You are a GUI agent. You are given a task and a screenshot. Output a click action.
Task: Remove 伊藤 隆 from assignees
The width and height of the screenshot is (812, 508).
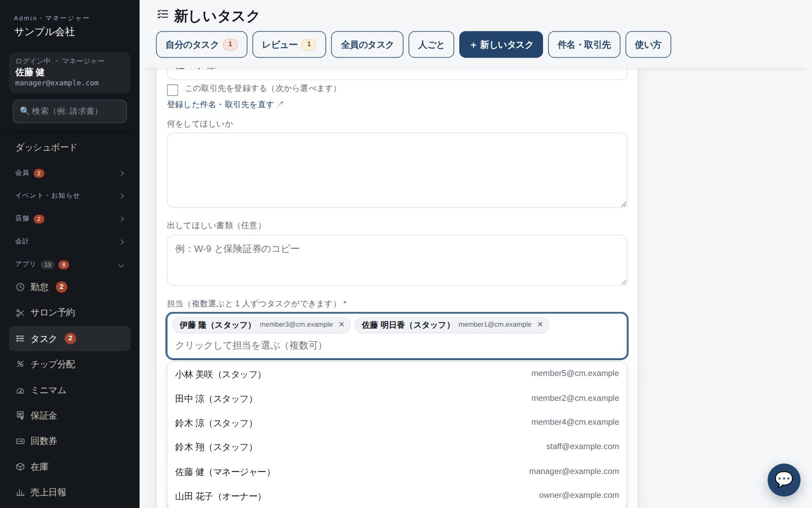click(x=342, y=325)
